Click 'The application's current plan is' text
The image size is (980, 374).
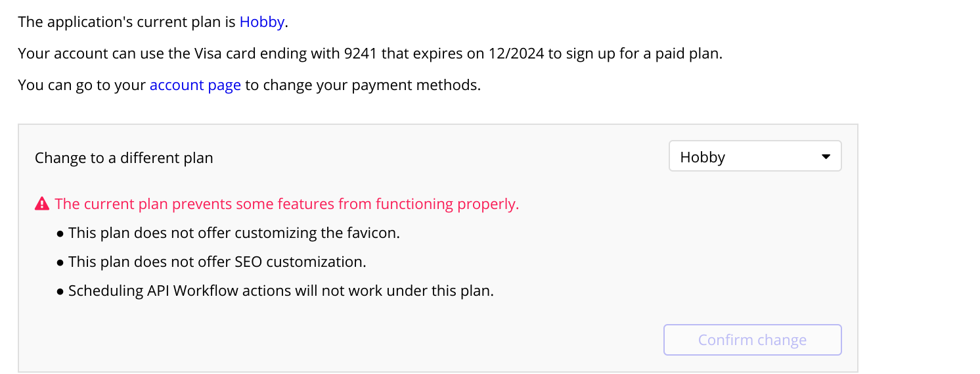[x=126, y=22]
